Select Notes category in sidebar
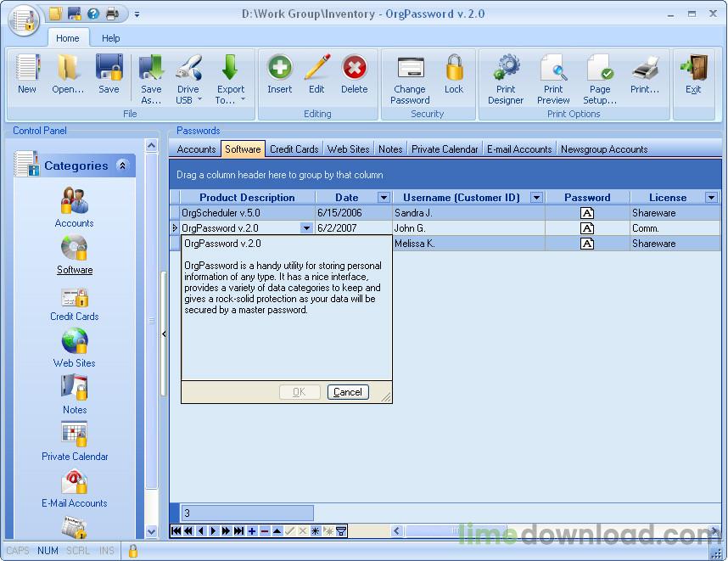 click(75, 395)
